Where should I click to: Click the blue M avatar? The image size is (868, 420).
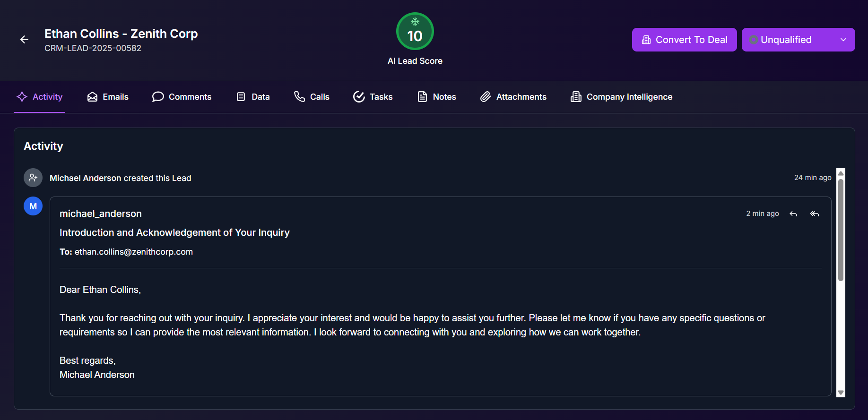pyautogui.click(x=33, y=206)
